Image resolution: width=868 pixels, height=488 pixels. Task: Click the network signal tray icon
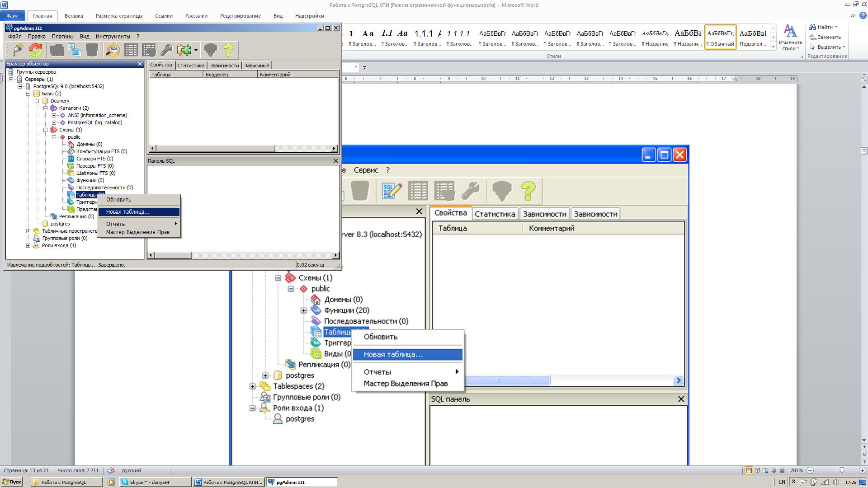825,482
